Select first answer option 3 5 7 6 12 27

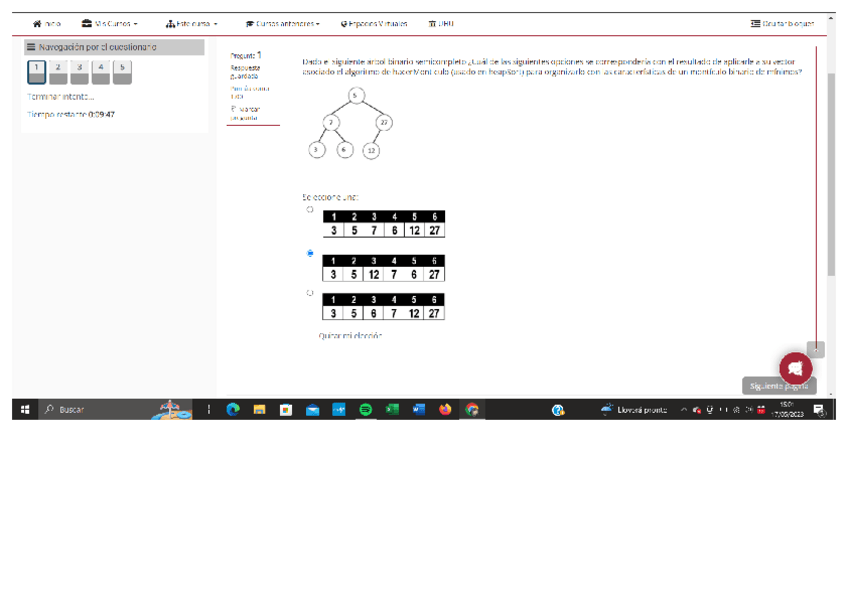point(310,210)
